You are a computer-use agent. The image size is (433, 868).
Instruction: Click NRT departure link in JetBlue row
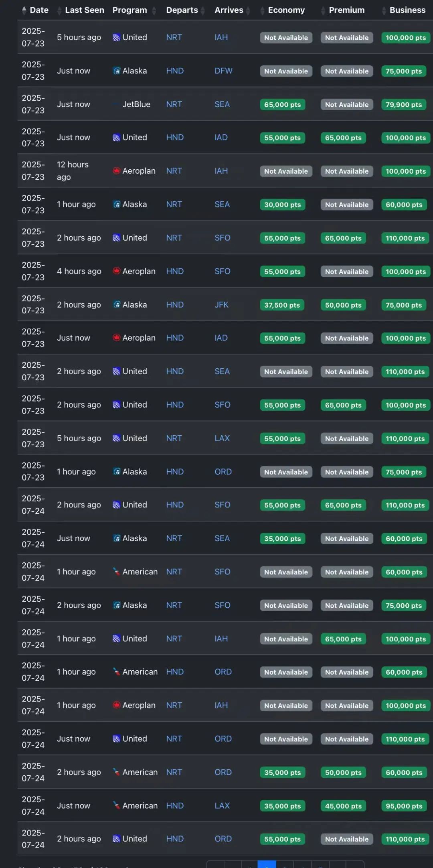pyautogui.click(x=174, y=104)
